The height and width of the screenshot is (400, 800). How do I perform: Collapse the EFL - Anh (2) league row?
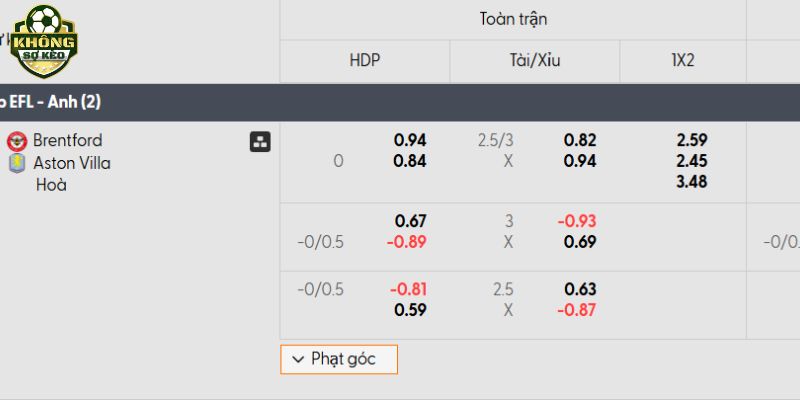pos(400,103)
